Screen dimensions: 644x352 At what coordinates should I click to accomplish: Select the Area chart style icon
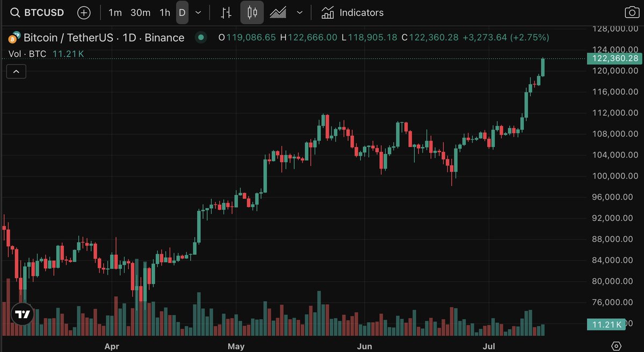click(278, 13)
